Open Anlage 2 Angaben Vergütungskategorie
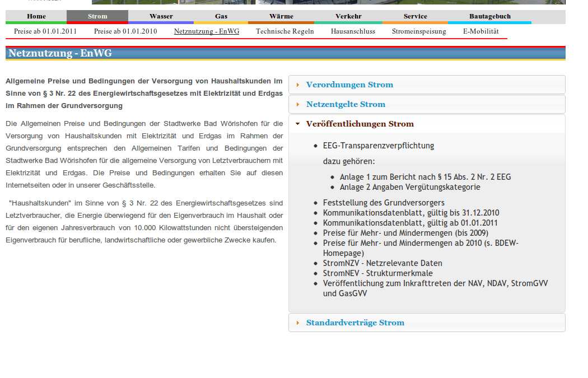Viewport: 588px width, 378px height. 410,187
